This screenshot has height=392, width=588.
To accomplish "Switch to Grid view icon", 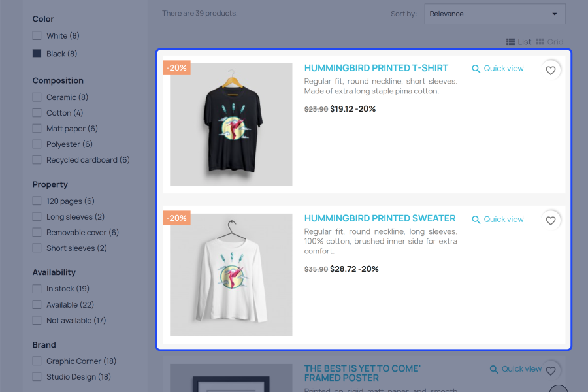I will tap(540, 42).
